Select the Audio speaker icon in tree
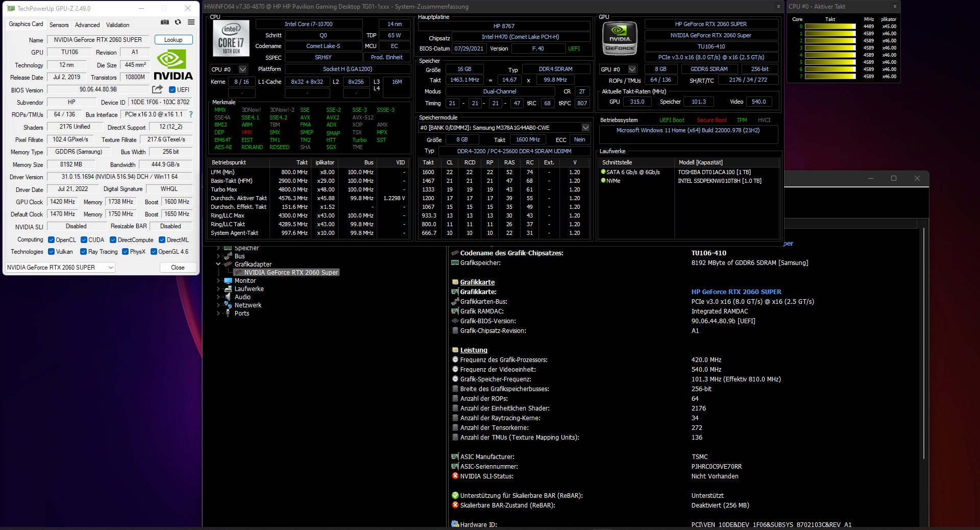This screenshot has height=530, width=980. [x=228, y=297]
